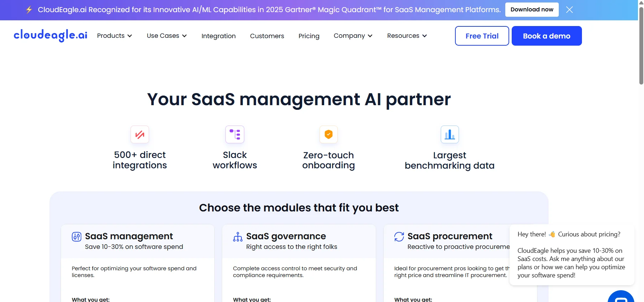Open the Pricing page
The image size is (644, 302).
309,36
